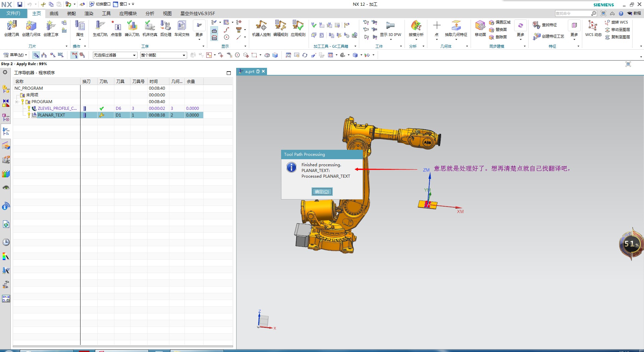Open the 整个装配 scope dropdown
Image resolution: width=644 pixels, height=352 pixels.
point(163,55)
